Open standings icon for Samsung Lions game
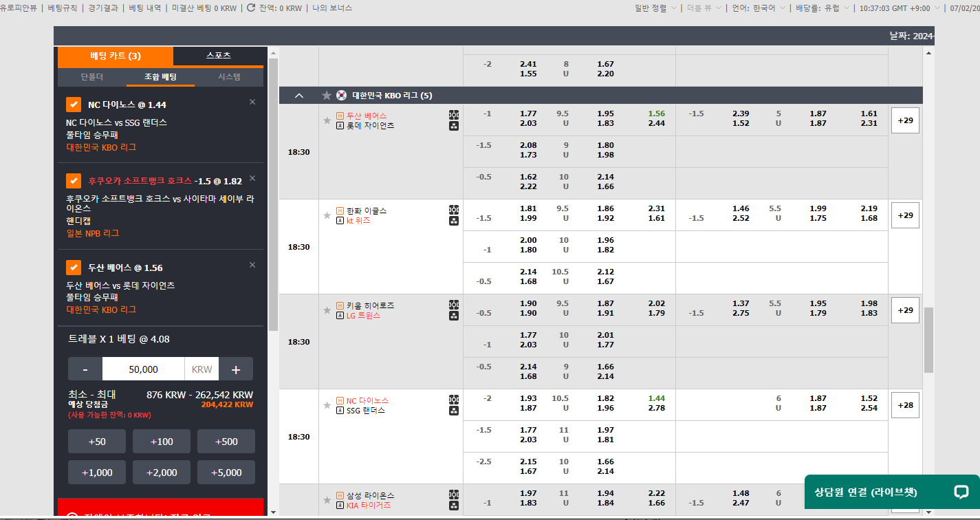 [454, 506]
